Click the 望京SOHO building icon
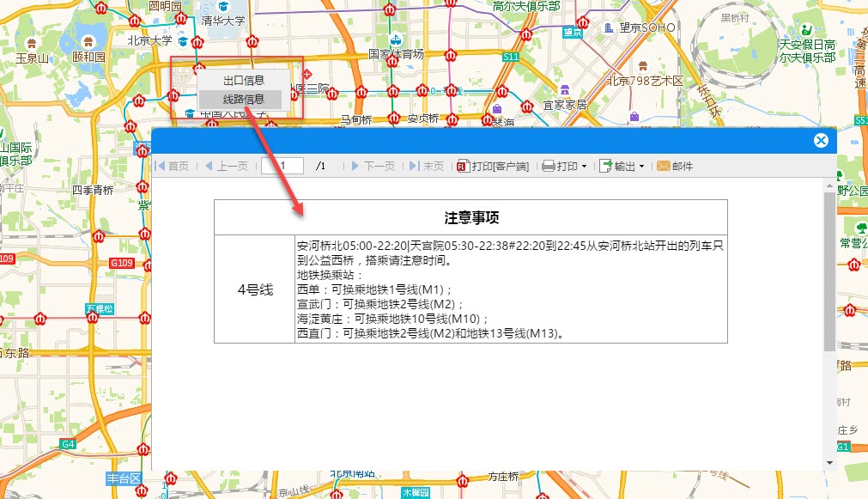Image resolution: width=868 pixels, height=499 pixels. point(609,27)
